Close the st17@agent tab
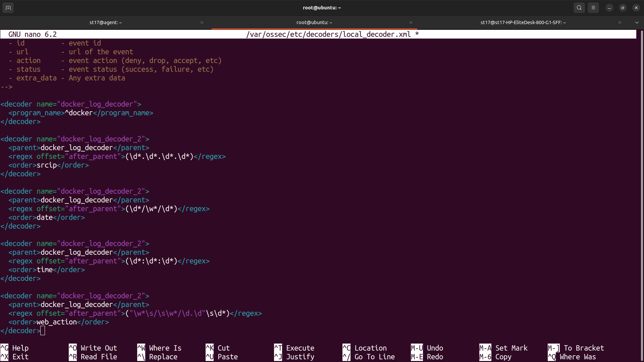The width and height of the screenshot is (644, 362). point(202,22)
